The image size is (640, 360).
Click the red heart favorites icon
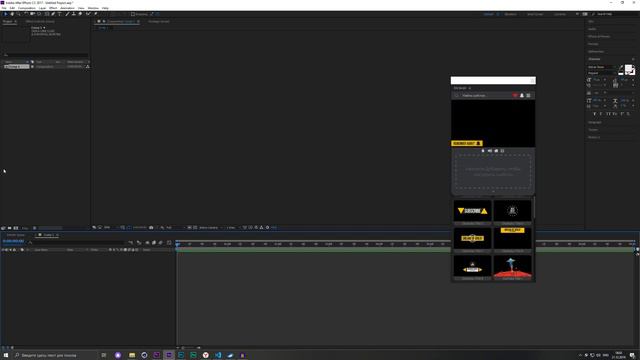515,96
